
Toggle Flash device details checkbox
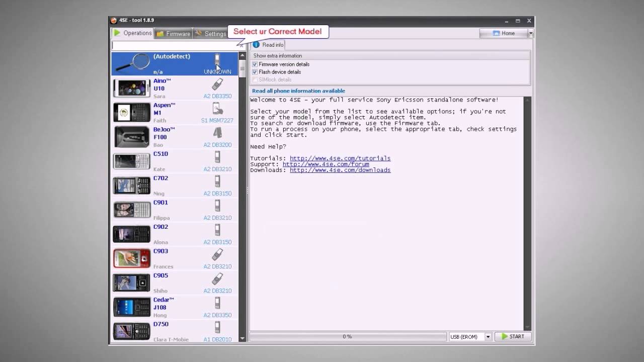pos(255,72)
